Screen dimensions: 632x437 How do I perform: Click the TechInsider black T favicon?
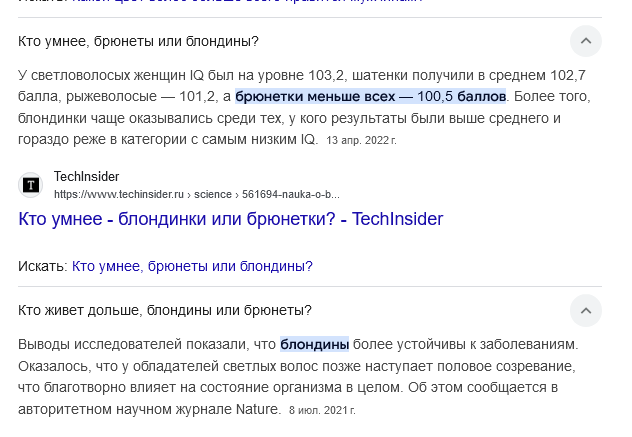pyautogui.click(x=31, y=185)
